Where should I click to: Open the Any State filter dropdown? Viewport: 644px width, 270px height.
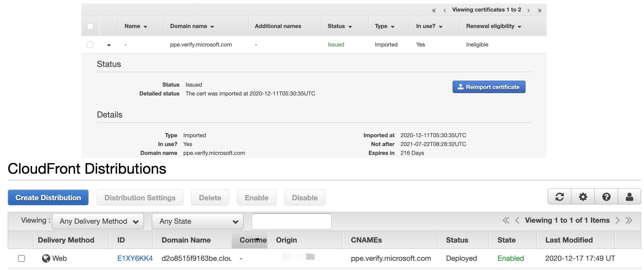pyautogui.click(x=198, y=221)
